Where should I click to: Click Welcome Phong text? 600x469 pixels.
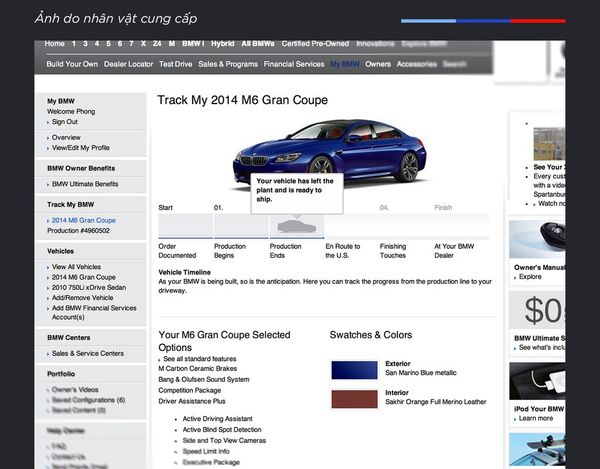click(71, 111)
